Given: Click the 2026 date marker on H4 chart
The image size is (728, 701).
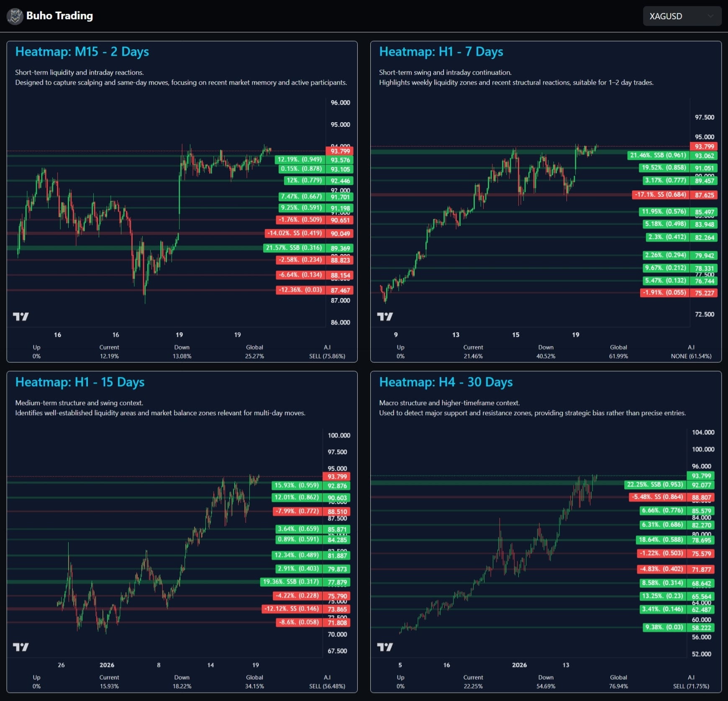Looking at the screenshot, I should point(519,665).
